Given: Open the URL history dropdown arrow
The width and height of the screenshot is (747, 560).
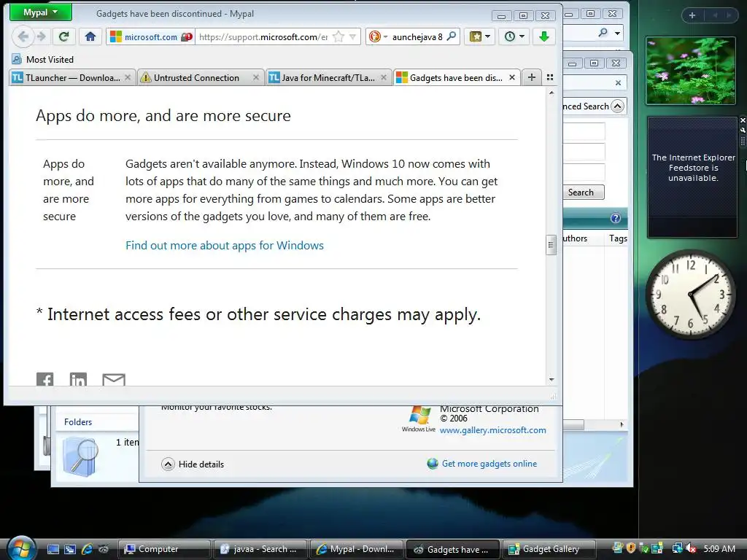Looking at the screenshot, I should point(352,36).
